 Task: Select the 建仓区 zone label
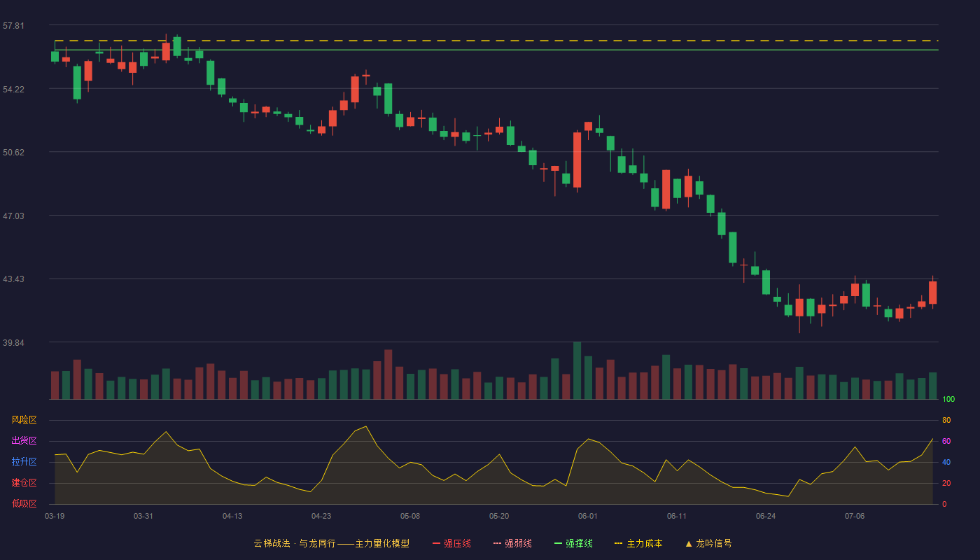click(24, 483)
